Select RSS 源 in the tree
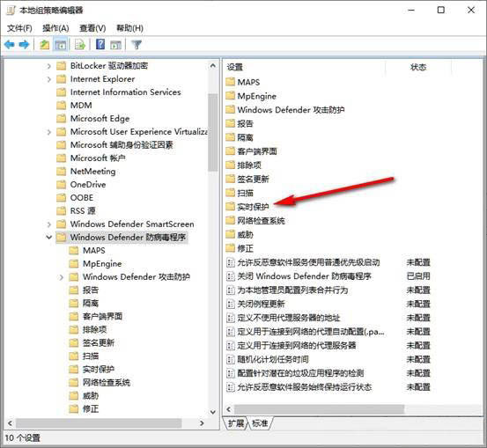487x448 pixels. (x=83, y=211)
